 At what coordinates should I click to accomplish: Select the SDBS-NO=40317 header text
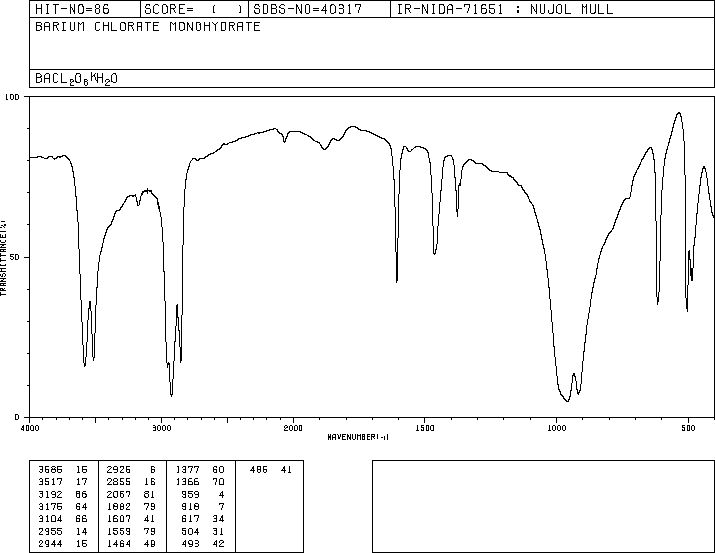(307, 9)
